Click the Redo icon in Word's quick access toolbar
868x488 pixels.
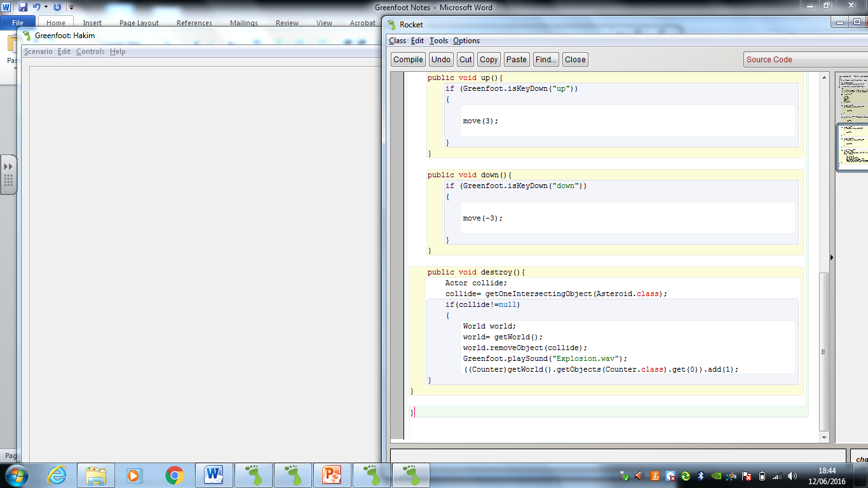57,7
